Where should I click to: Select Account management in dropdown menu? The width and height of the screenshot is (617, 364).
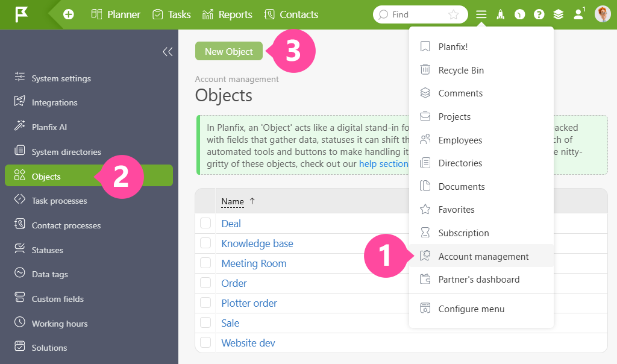(481, 256)
